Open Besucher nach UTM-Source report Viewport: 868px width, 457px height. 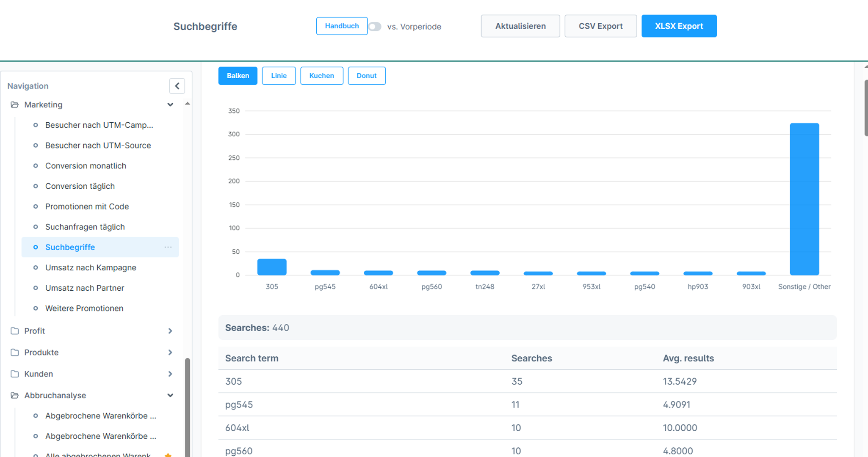tap(98, 146)
